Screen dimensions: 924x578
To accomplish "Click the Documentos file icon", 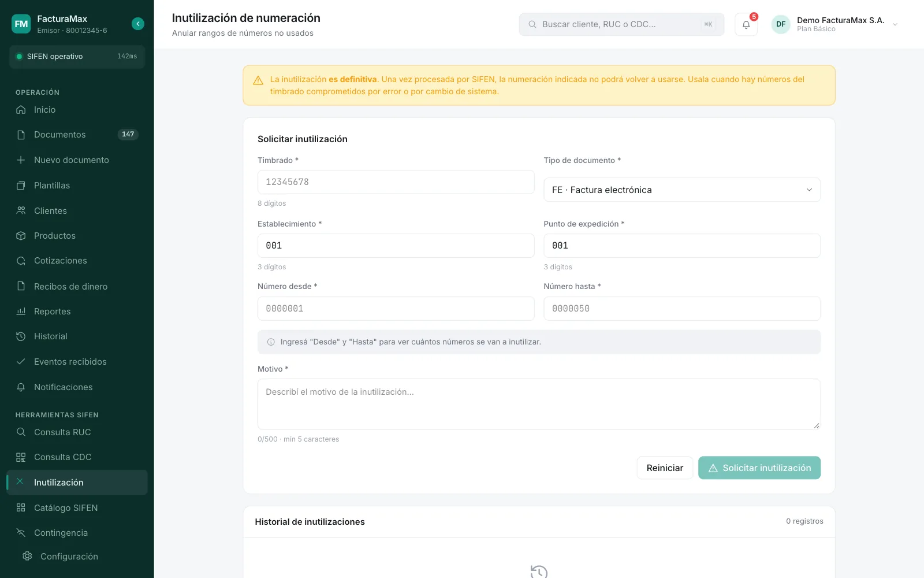I will (21, 135).
